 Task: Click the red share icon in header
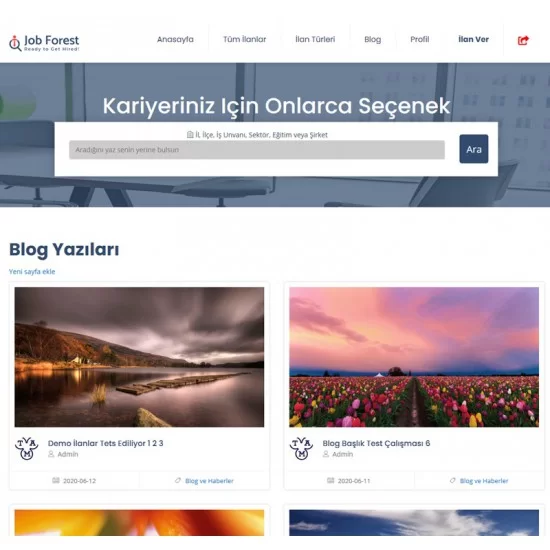coord(523,40)
